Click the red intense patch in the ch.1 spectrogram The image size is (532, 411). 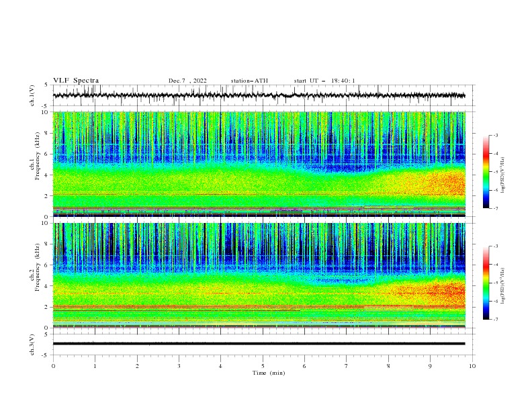click(448, 183)
